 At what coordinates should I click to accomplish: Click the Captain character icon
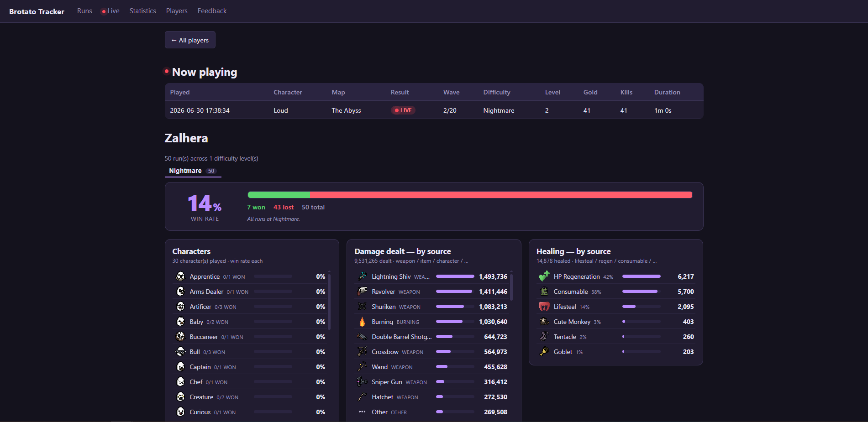point(181,366)
